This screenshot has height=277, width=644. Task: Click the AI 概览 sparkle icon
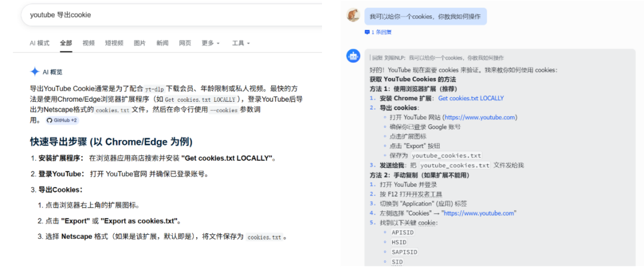point(35,72)
